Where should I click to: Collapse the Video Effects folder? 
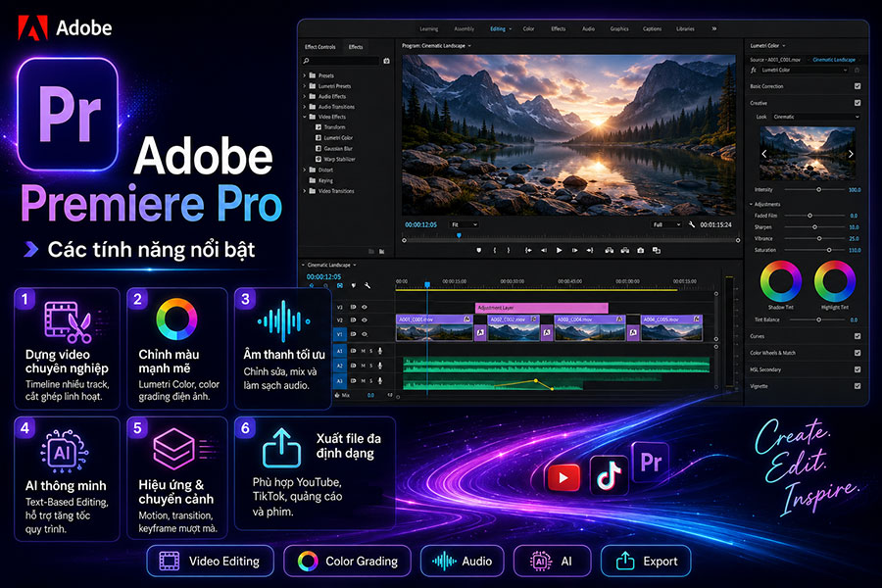pyautogui.click(x=305, y=117)
